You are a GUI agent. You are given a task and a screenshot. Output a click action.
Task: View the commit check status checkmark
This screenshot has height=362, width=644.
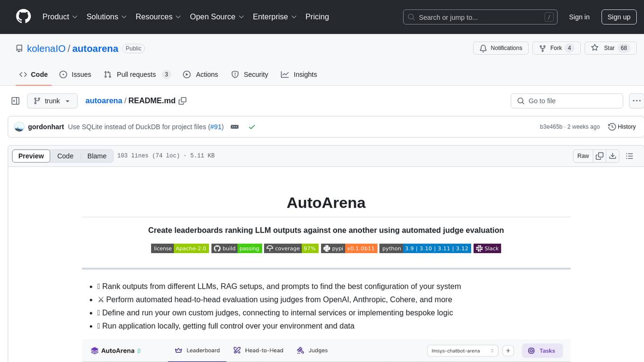pyautogui.click(x=252, y=127)
